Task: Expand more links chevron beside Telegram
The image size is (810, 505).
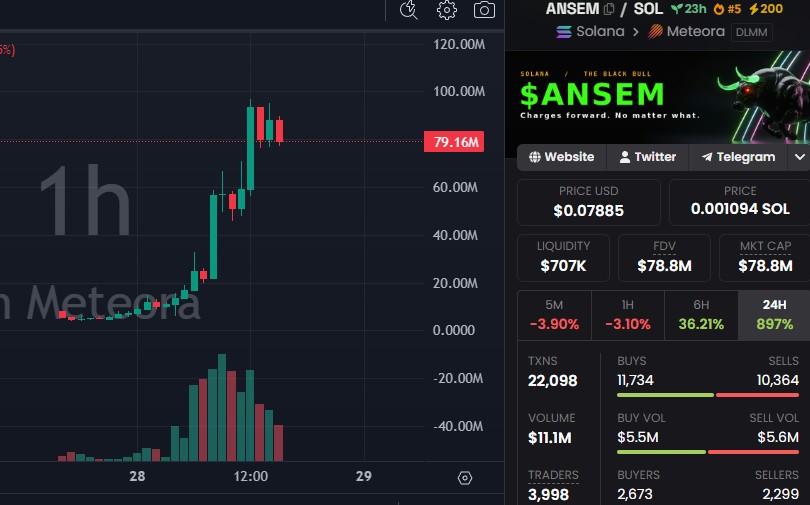Action: click(x=799, y=157)
